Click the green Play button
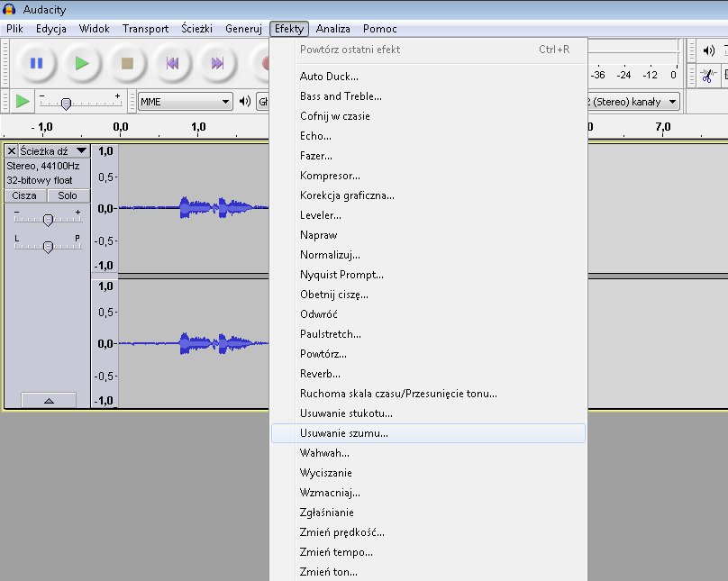728x581 pixels. 82,63
